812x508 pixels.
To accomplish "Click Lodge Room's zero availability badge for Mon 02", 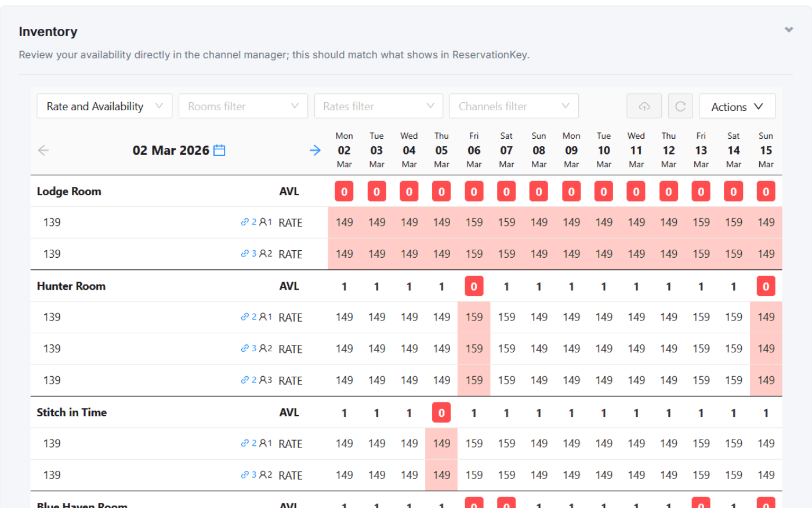I will [x=344, y=190].
